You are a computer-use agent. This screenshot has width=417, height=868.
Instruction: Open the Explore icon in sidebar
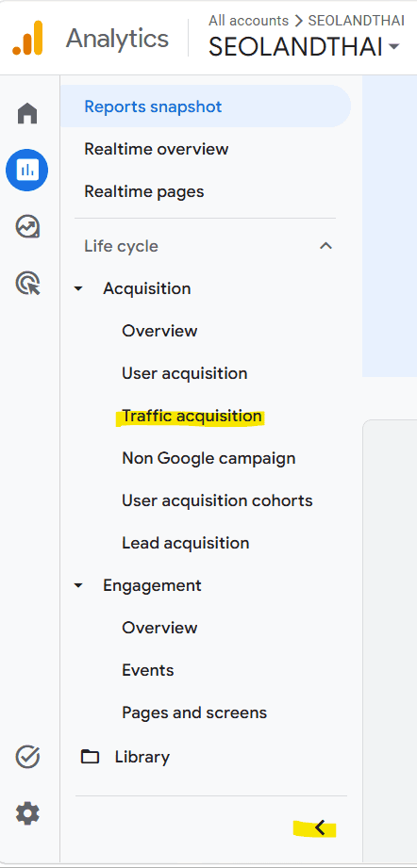click(27, 227)
